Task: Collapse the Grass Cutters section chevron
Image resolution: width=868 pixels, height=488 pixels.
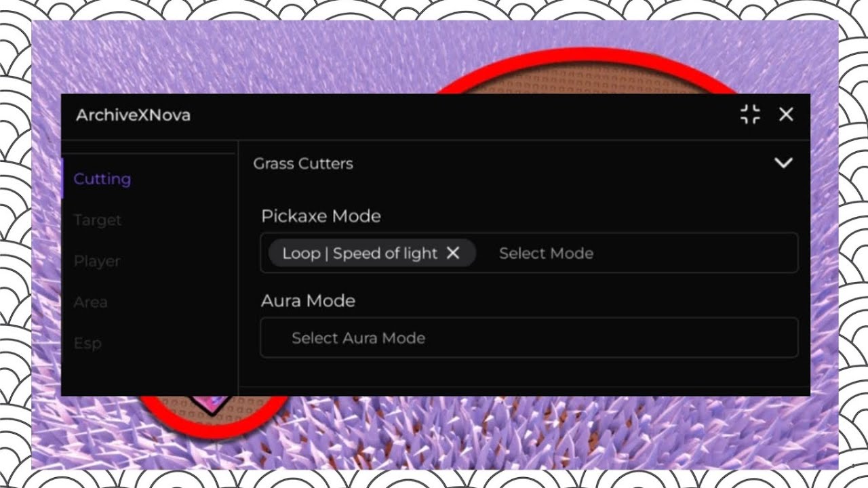Action: point(783,163)
